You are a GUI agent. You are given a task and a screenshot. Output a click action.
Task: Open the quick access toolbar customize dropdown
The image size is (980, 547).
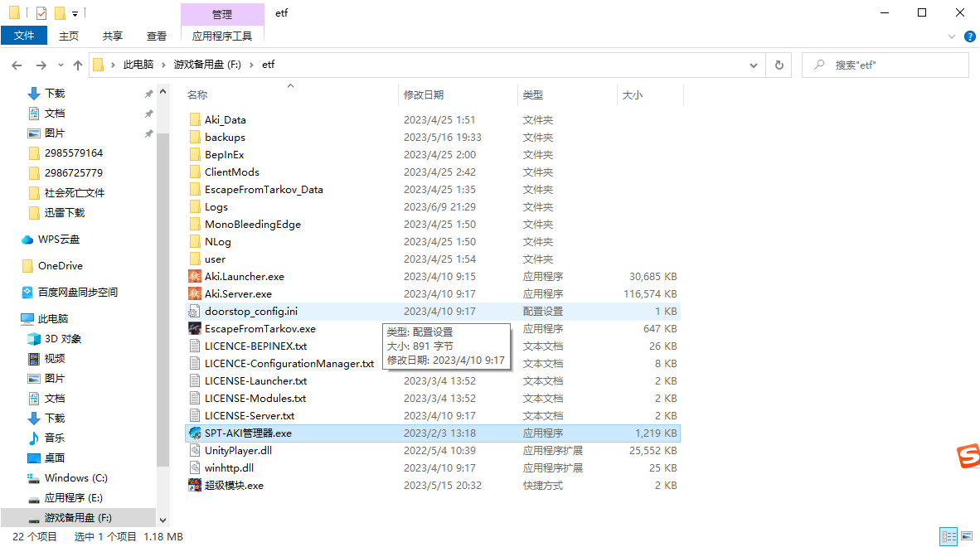(75, 13)
